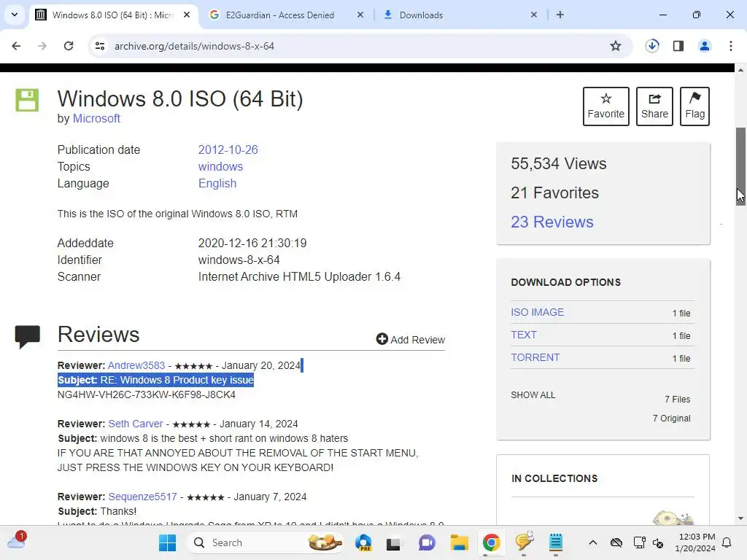This screenshot has height=560, width=747.
Task: Switch to the Windows 8.0 ISO tab
Action: (113, 15)
